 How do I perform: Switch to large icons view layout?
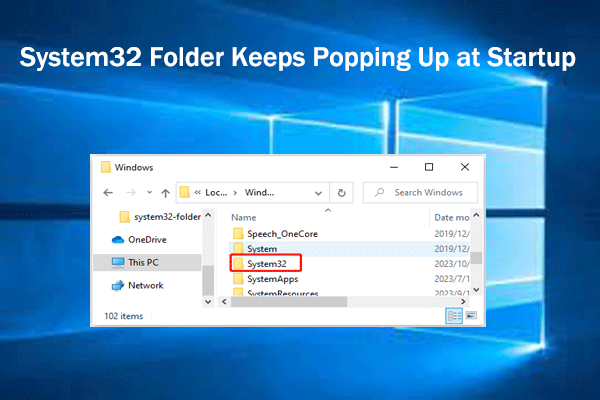click(x=470, y=315)
